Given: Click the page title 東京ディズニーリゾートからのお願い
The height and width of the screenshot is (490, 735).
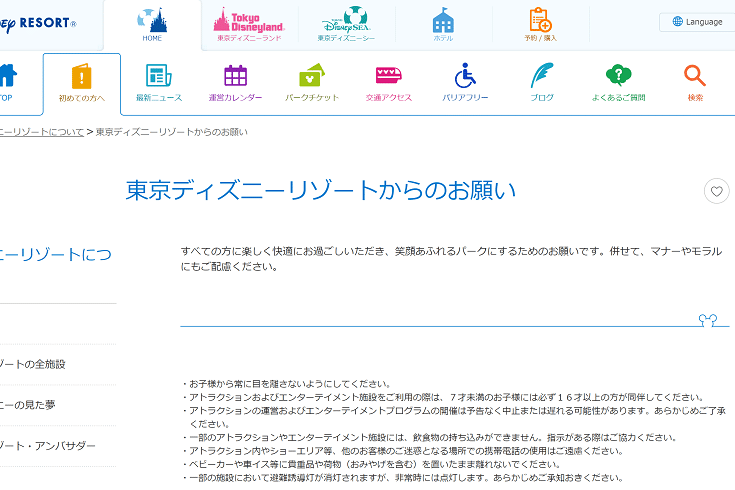Looking at the screenshot, I should [x=321, y=190].
